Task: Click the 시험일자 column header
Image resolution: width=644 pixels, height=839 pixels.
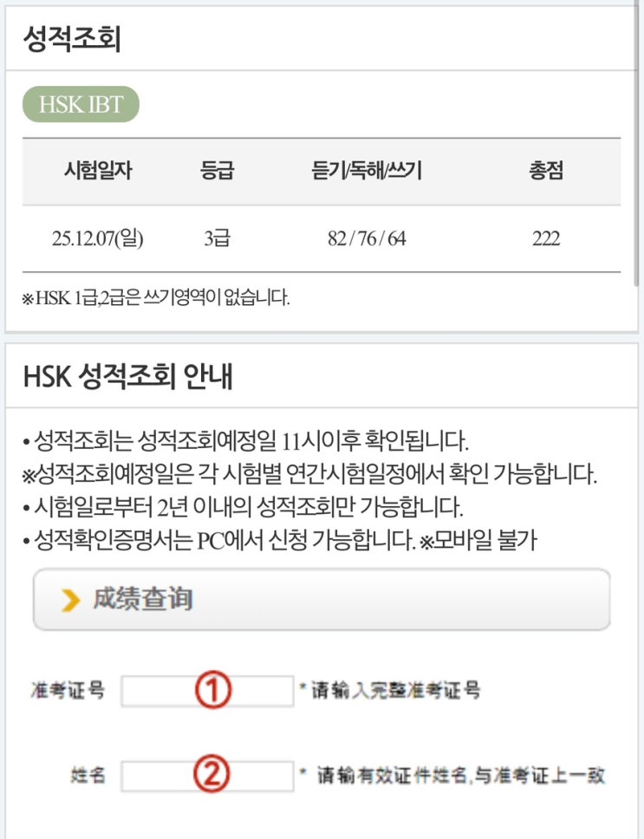Action: 97,172
